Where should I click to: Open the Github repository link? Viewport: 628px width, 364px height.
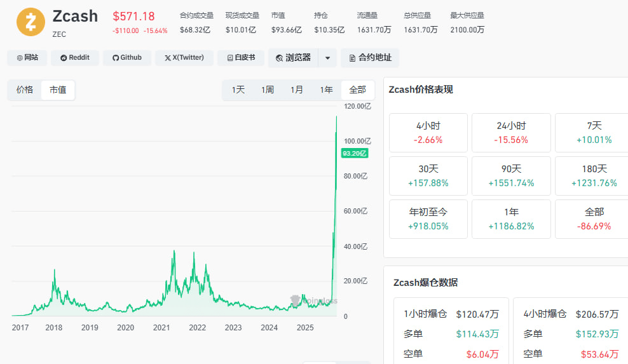coord(127,58)
